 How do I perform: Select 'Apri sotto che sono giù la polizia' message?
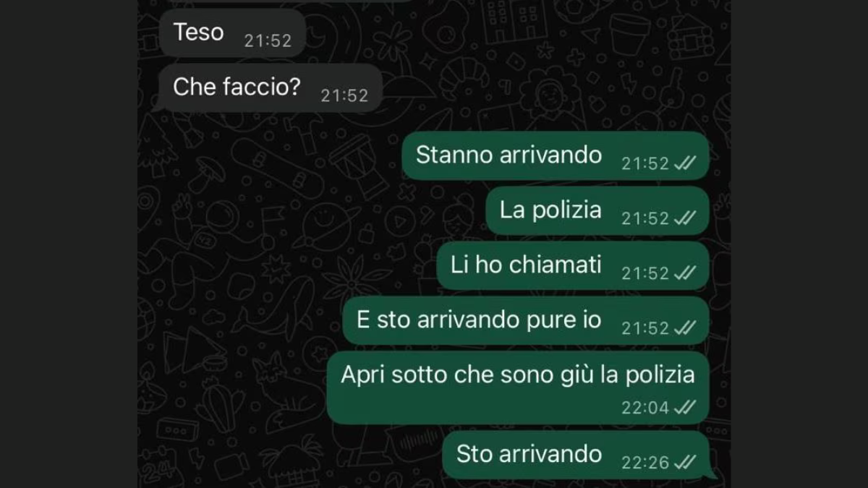tap(518, 388)
